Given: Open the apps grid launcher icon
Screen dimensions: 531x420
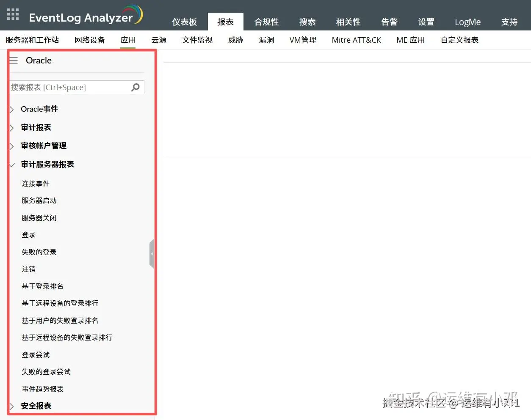Looking at the screenshot, I should [13, 14].
